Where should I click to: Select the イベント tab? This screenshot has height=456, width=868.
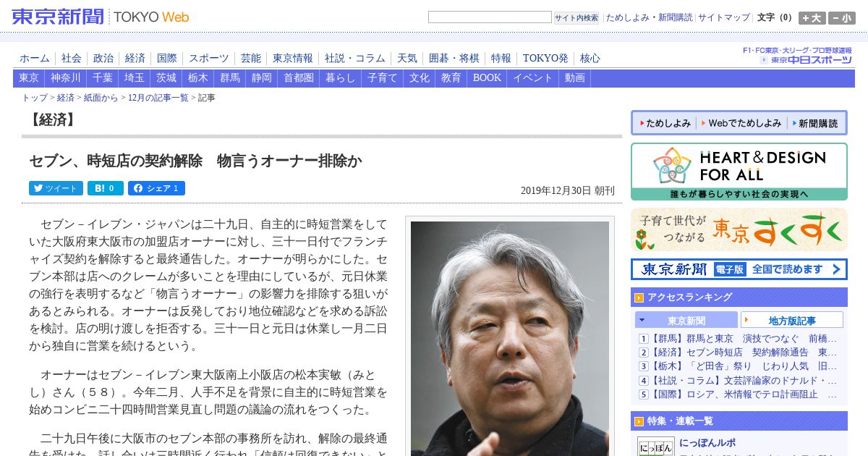coord(533,78)
